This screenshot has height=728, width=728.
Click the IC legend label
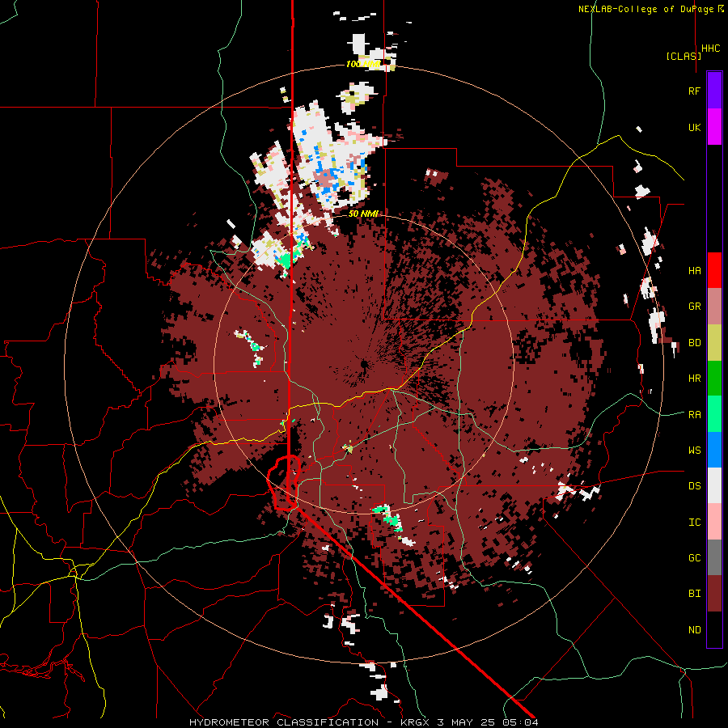coord(695,523)
